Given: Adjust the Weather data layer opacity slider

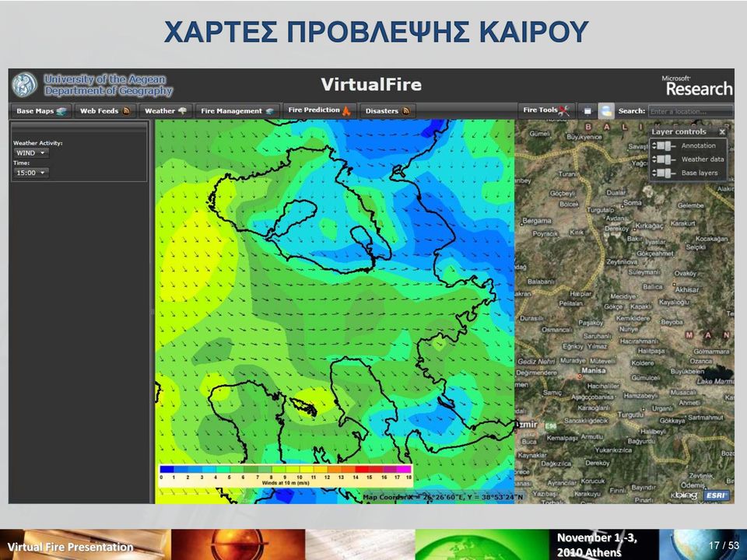Looking at the screenshot, I should point(667,159).
